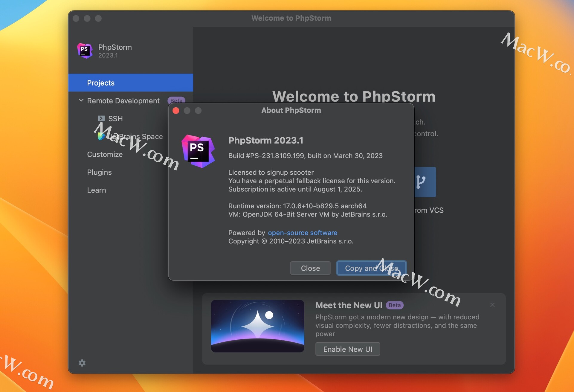Click Copy and Close button
The width and height of the screenshot is (574, 392).
[x=371, y=268]
